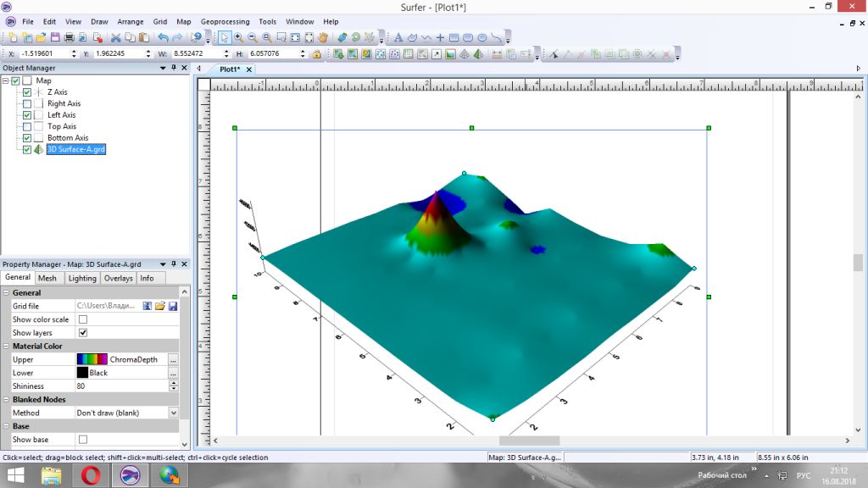Click the ellipsis button for Upper ChromaDepth

[x=173, y=359]
